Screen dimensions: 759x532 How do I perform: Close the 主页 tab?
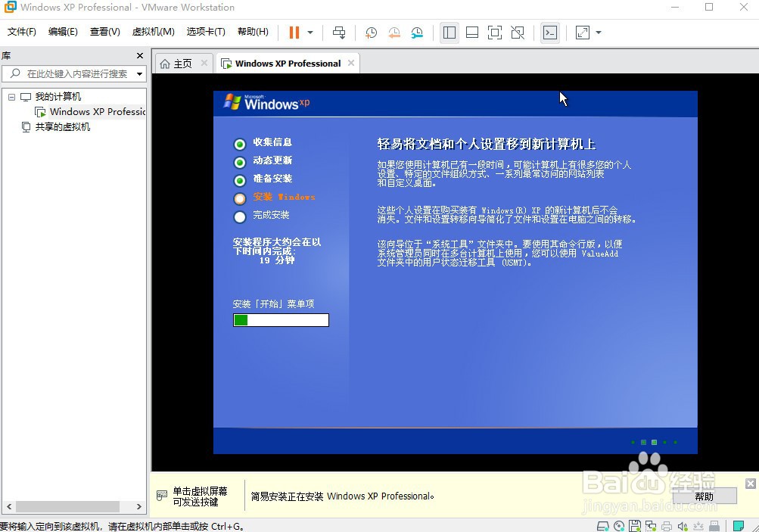(x=204, y=63)
